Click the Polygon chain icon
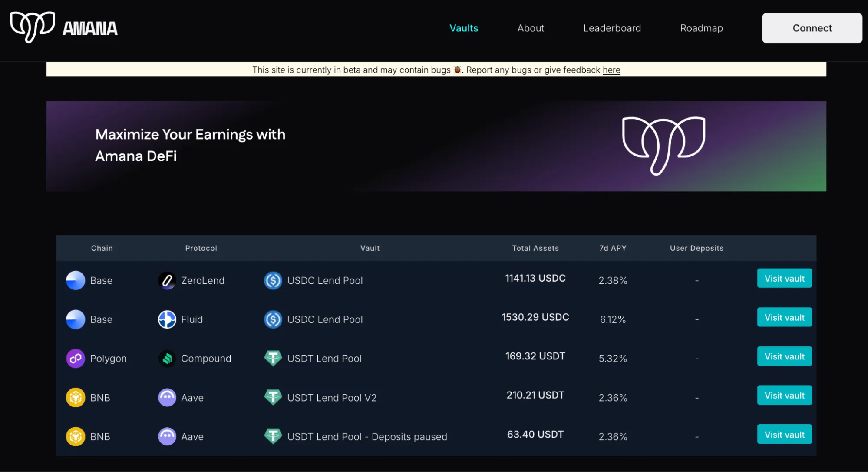Screen dimensions: 868x472 pos(76,359)
